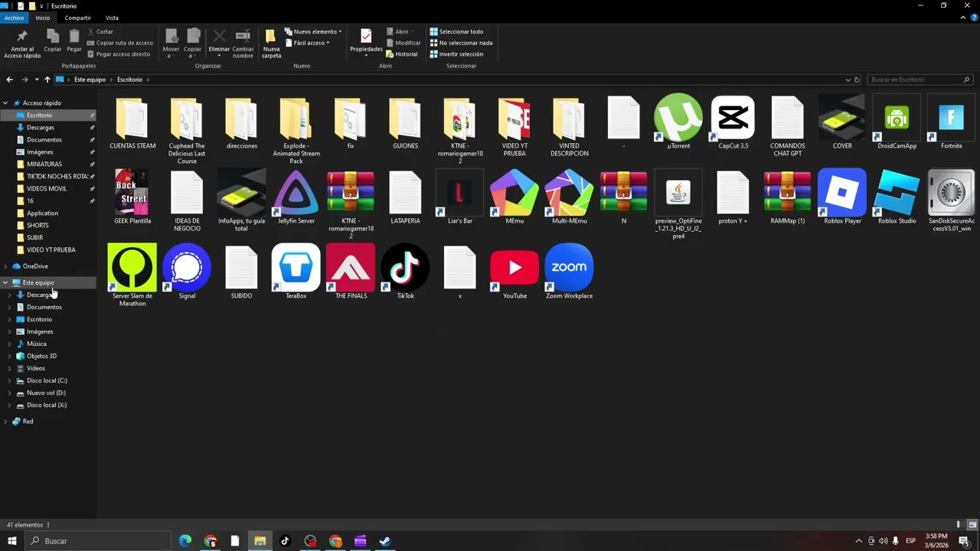
Task: Go up one folder level with up arrow
Action: pyautogui.click(x=47, y=80)
